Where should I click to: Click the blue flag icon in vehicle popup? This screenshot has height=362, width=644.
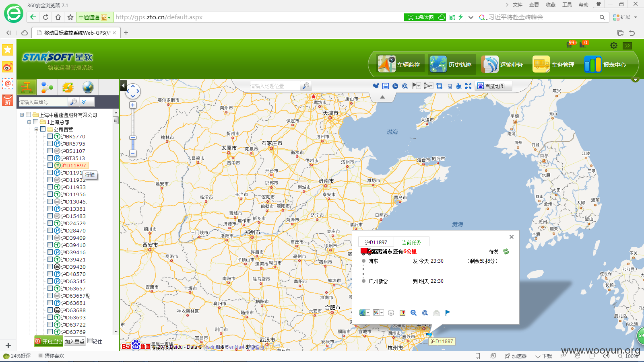point(448,313)
